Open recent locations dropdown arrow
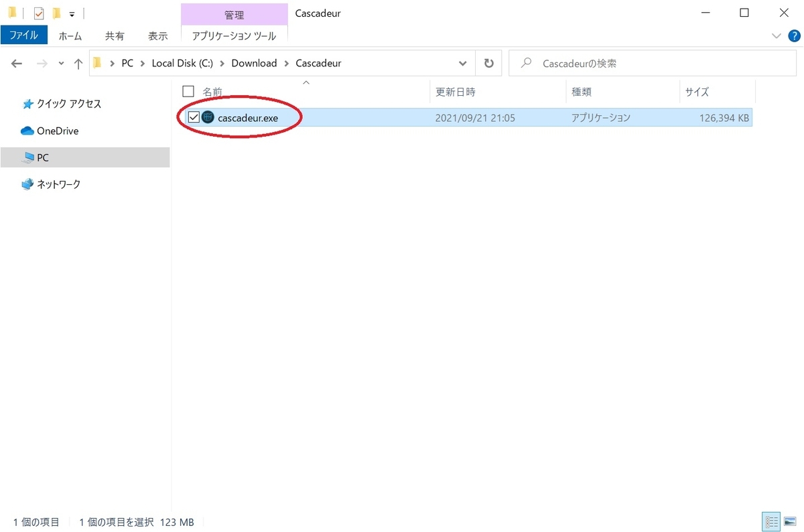This screenshot has height=532, width=804. [x=61, y=64]
